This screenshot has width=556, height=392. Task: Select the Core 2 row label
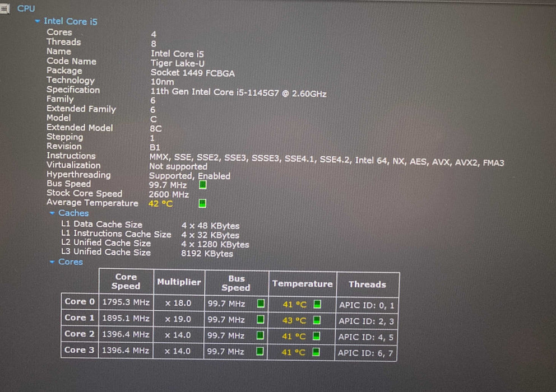pos(80,334)
